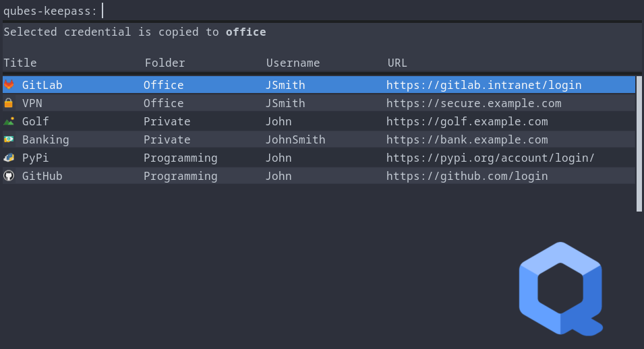The height and width of the screenshot is (349, 644).
Task: Click the gitlab.intranet/login URL
Action: click(x=484, y=85)
